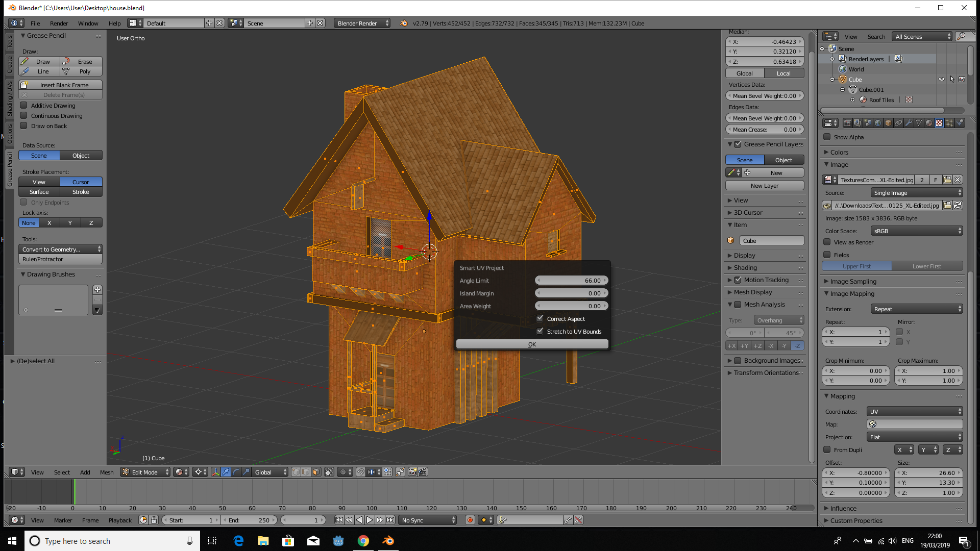
Task: Switch to the Object tab in Grease Pencil
Action: pos(80,156)
